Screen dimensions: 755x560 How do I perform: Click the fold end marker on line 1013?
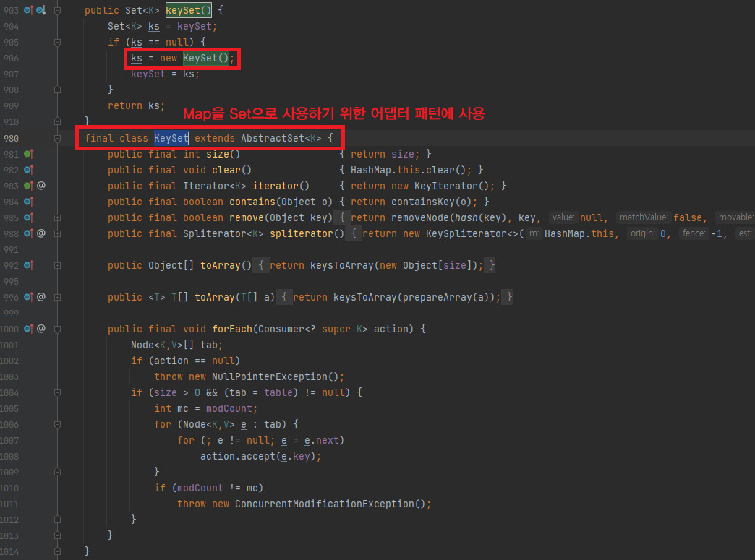(57, 535)
